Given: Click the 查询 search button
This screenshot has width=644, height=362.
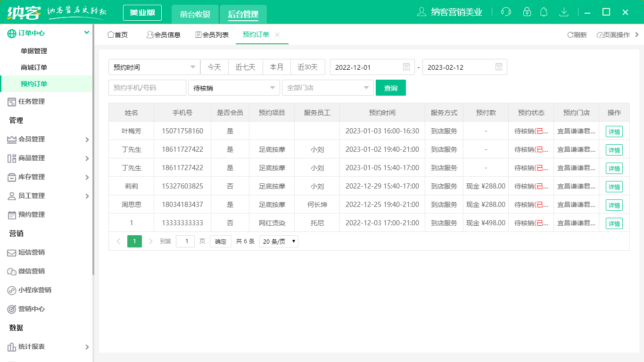Looking at the screenshot, I should (x=390, y=88).
